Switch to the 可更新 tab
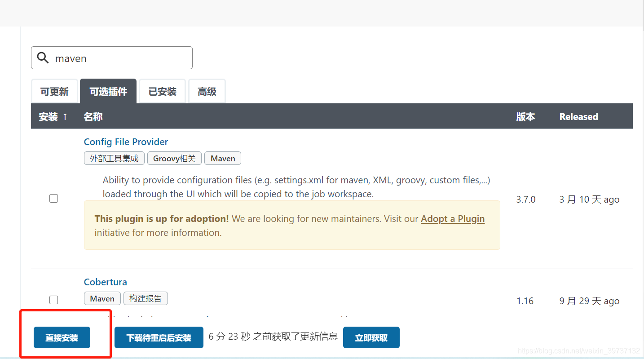 [54, 92]
